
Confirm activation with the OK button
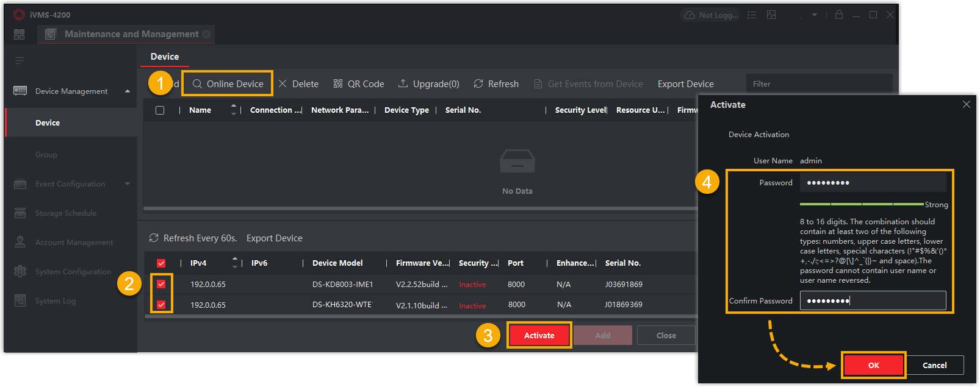coord(873,365)
